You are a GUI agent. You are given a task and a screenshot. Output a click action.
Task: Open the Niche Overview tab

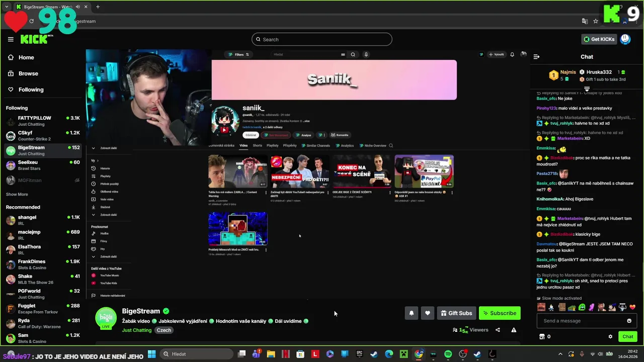(x=373, y=146)
